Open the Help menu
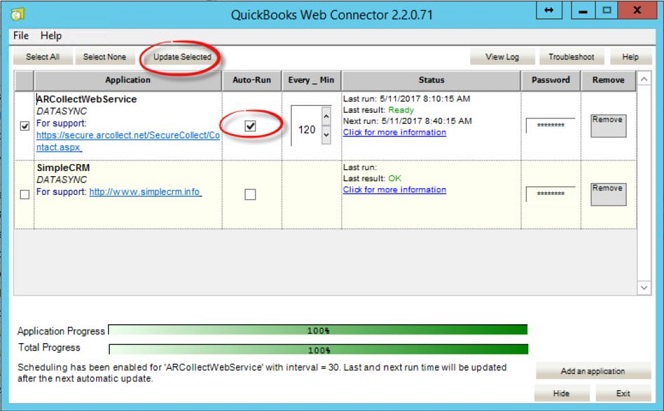Screen dimensions: 664x411 pos(51,36)
